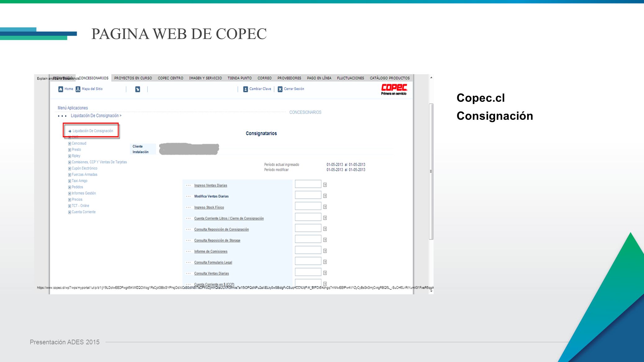Expand the Precios node

[x=69, y=200]
